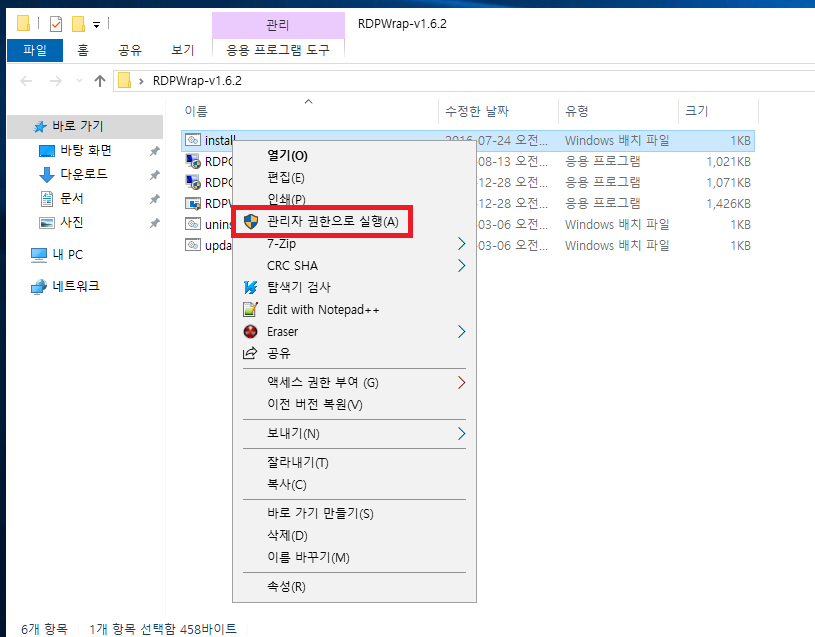The height and width of the screenshot is (637, 815).
Task: Click the folder icon in title bar
Action: click(x=23, y=23)
